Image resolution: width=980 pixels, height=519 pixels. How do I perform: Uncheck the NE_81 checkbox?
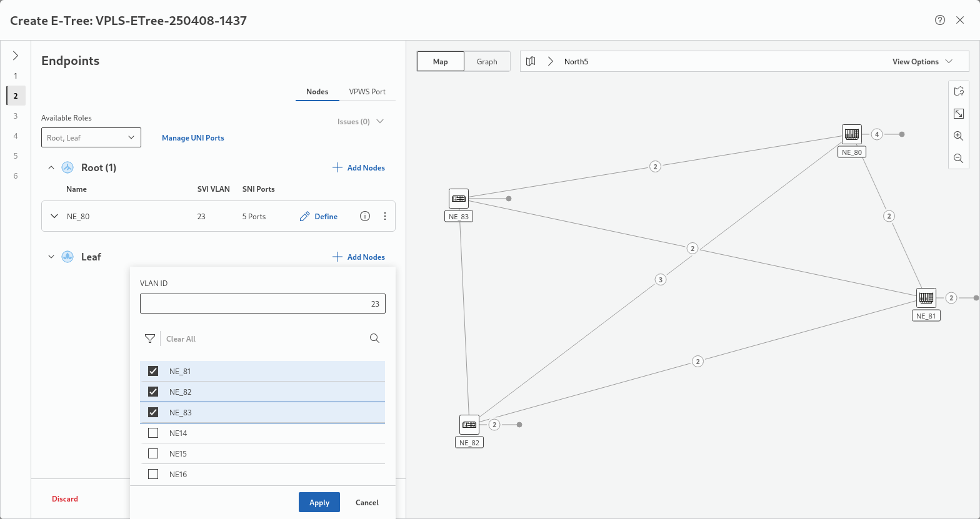click(x=153, y=371)
